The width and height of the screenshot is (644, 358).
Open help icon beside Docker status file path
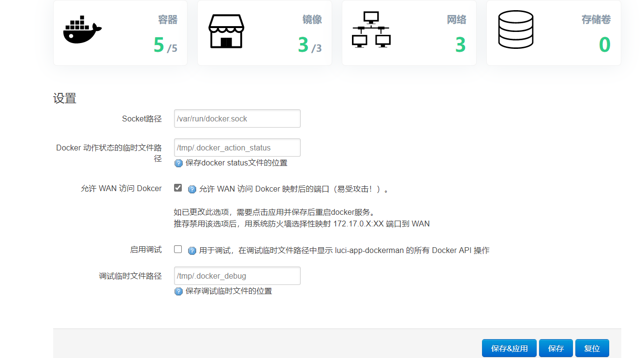pyautogui.click(x=178, y=163)
